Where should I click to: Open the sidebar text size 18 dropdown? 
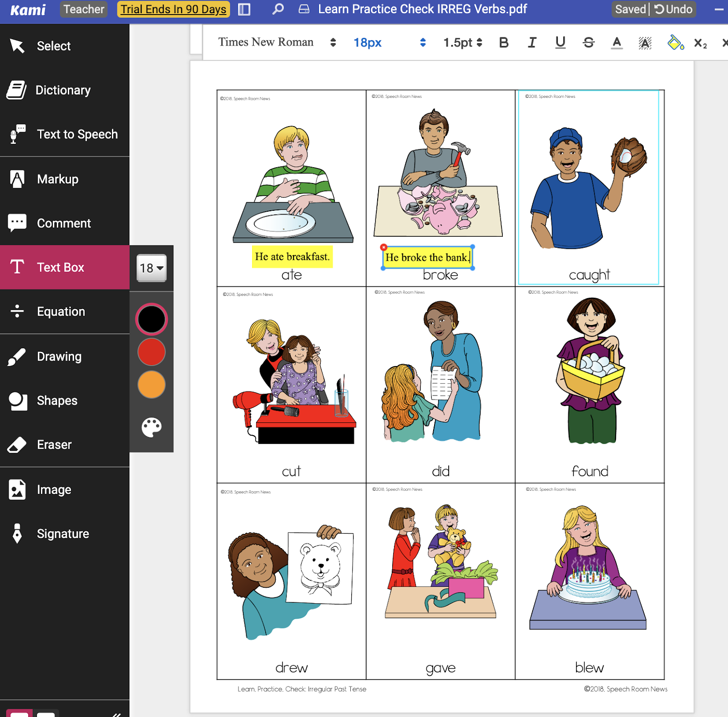tap(152, 268)
